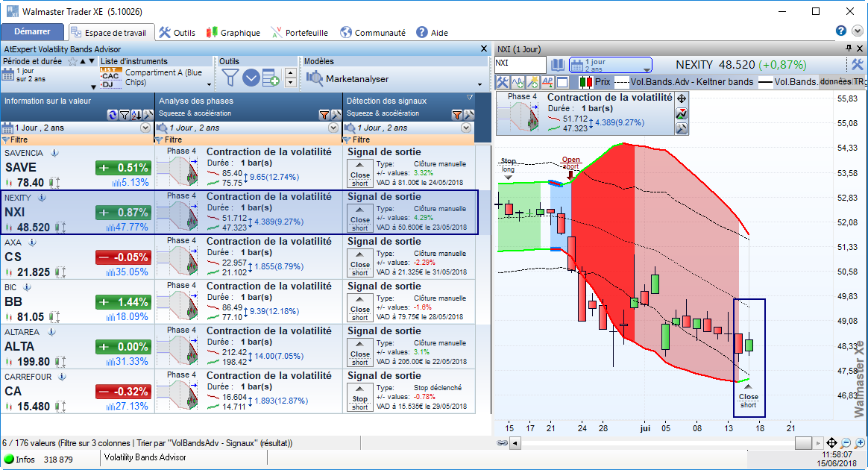Pin the NXI (1 Jour) chart panel
868x470 pixels.
(849, 48)
